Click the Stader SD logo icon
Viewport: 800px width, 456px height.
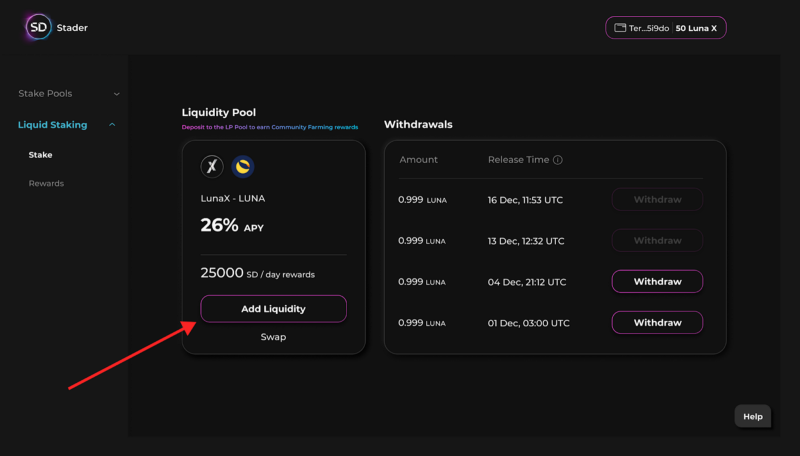click(x=39, y=27)
